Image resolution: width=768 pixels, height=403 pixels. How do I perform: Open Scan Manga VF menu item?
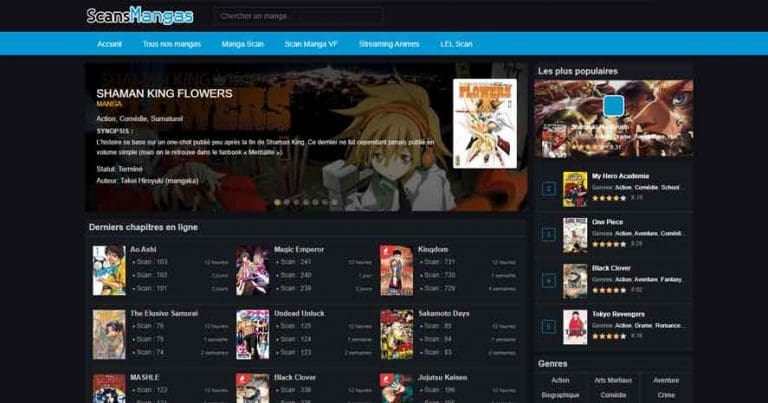[311, 44]
